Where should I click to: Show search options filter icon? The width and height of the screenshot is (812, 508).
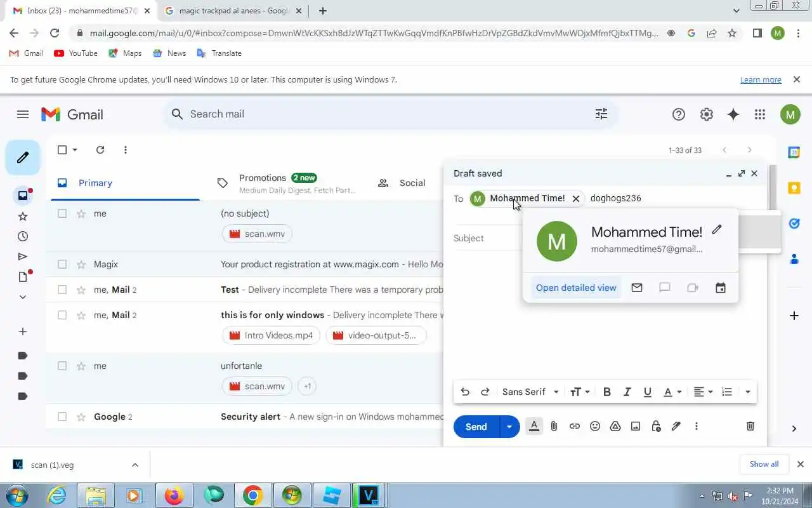[601, 114]
